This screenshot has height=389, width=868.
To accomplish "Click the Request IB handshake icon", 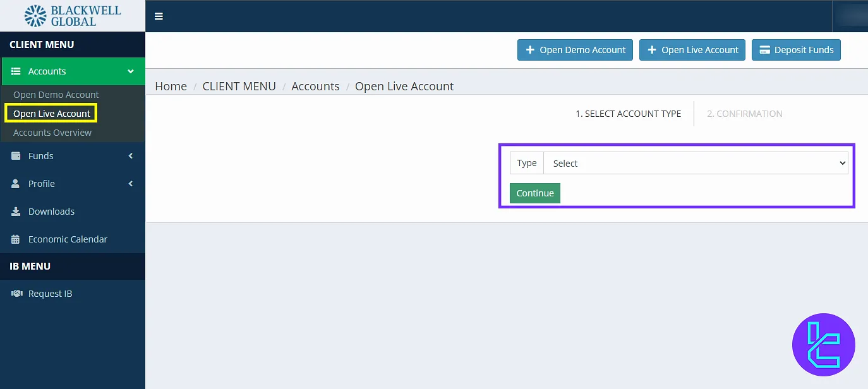I will coord(16,294).
